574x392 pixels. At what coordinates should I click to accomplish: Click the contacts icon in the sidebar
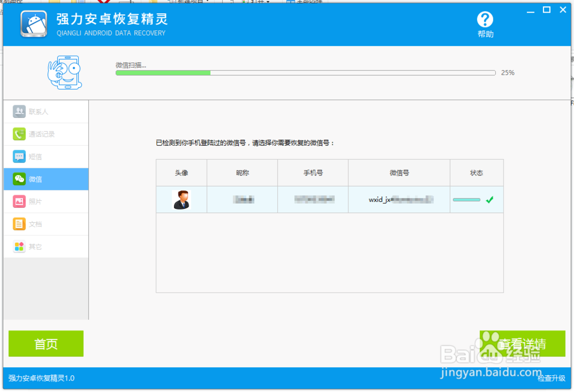click(x=19, y=111)
